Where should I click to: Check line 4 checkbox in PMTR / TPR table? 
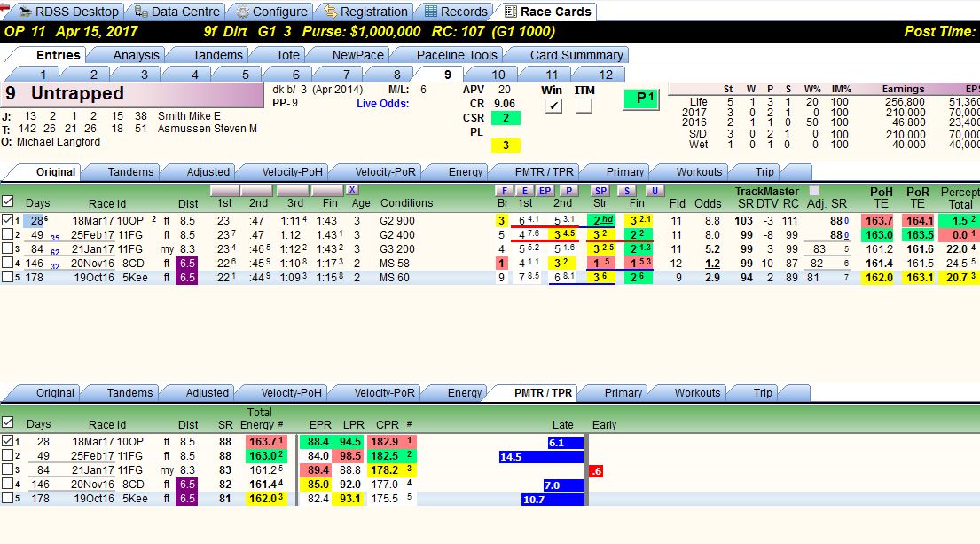tap(7, 484)
